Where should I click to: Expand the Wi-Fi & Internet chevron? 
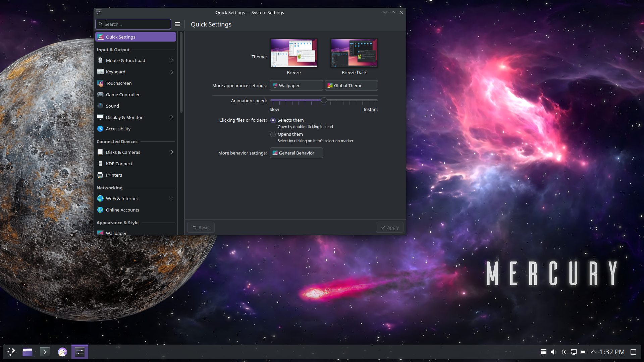pyautogui.click(x=172, y=198)
